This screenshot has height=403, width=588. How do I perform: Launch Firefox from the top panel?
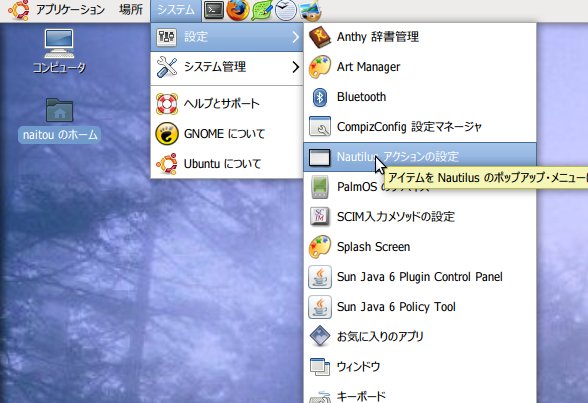click(238, 10)
